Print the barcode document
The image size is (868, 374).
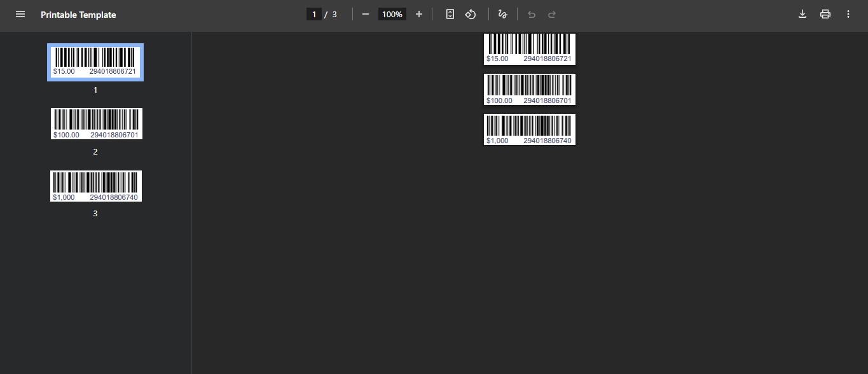[x=825, y=14]
